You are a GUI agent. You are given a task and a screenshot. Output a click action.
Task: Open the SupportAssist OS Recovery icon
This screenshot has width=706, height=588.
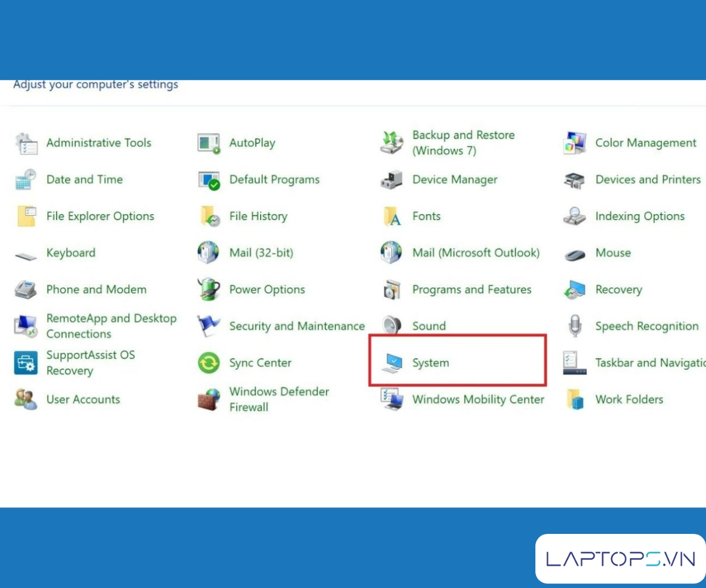tap(26, 363)
